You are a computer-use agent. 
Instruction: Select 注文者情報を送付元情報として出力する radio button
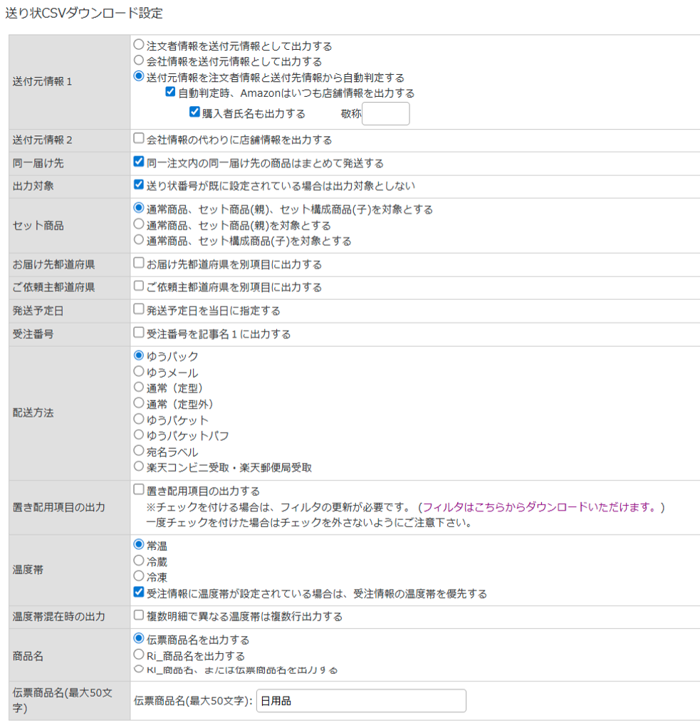[x=139, y=46]
